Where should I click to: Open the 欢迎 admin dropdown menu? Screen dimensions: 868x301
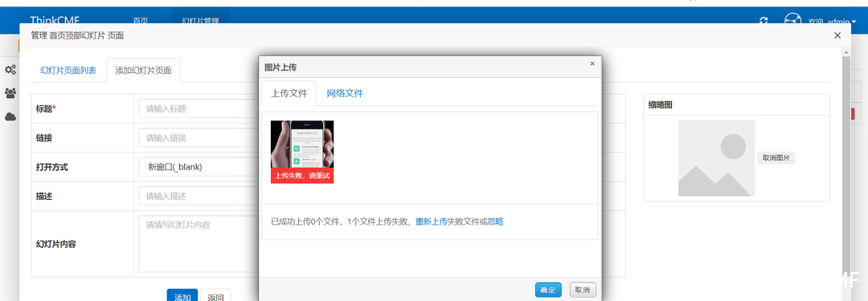[832, 22]
